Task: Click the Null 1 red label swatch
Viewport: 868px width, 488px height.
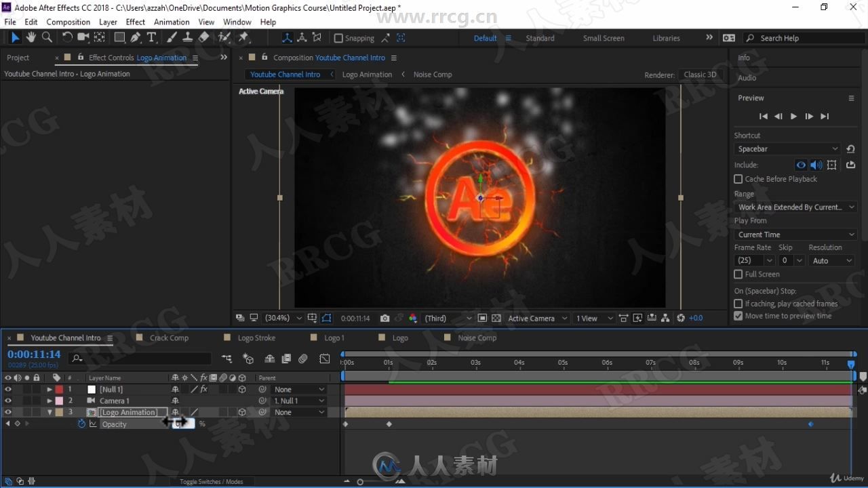Action: tap(59, 390)
